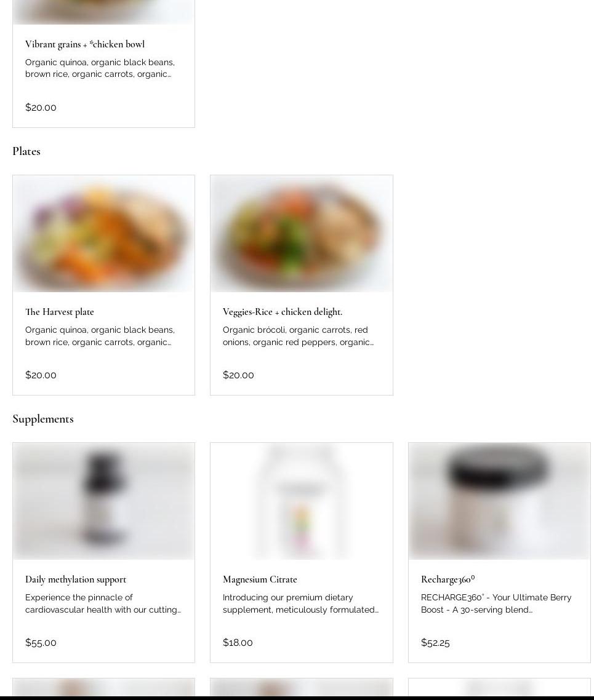594x700 pixels.
Task: Open Daily methylation support product image
Action: click(103, 501)
